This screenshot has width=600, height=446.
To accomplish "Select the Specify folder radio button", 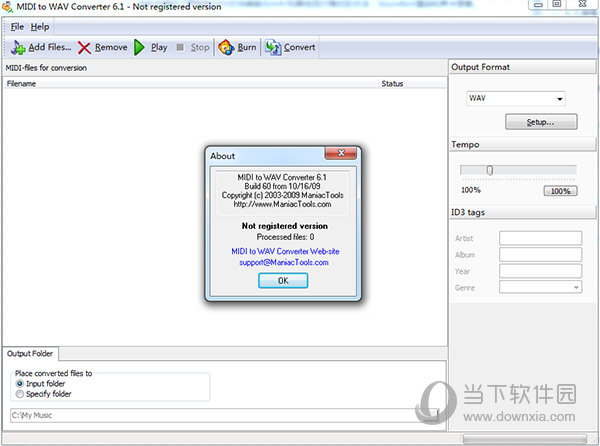I will [x=20, y=394].
